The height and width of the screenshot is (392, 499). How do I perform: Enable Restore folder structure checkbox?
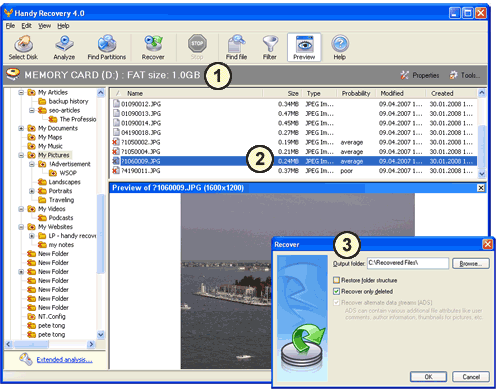[336, 280]
